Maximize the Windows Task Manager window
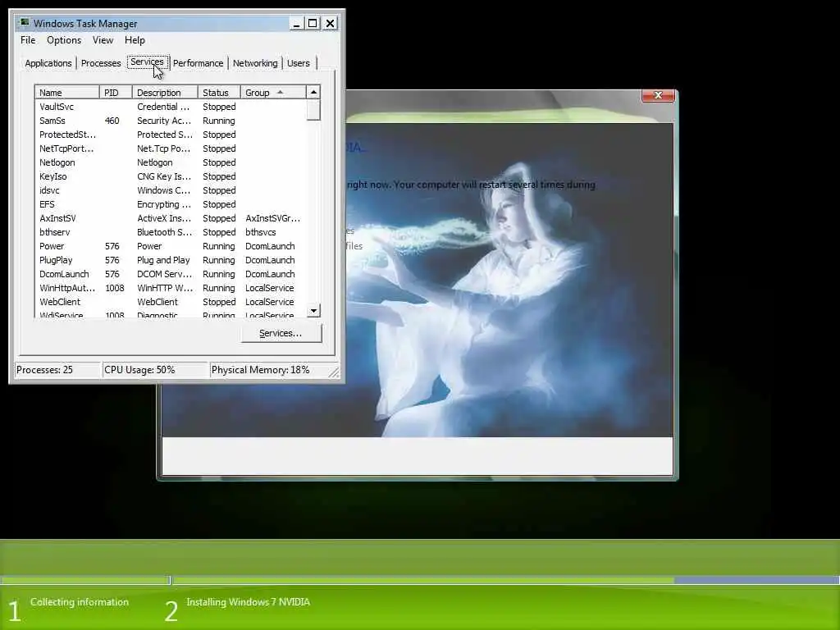 click(x=313, y=24)
